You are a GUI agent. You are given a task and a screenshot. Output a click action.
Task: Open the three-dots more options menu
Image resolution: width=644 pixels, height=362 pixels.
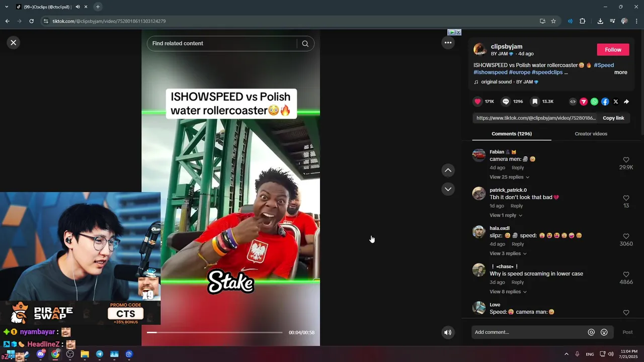[x=448, y=43]
